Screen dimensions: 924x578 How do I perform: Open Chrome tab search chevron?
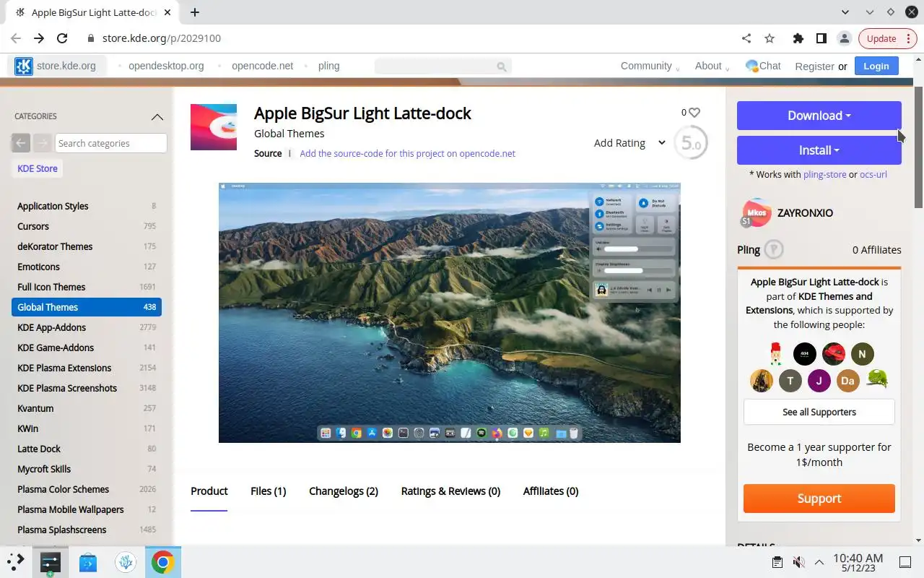(x=846, y=12)
